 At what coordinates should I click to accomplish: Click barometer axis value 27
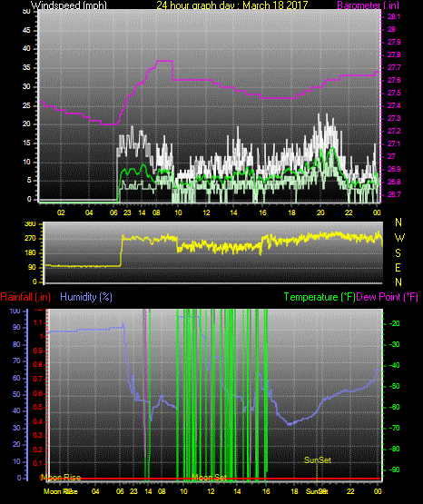(391, 156)
